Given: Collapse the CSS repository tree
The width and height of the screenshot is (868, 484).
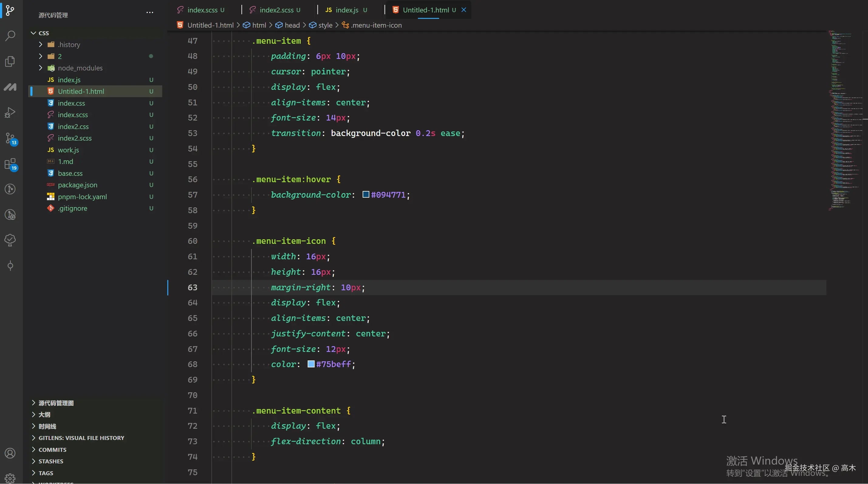Looking at the screenshot, I should click(33, 33).
